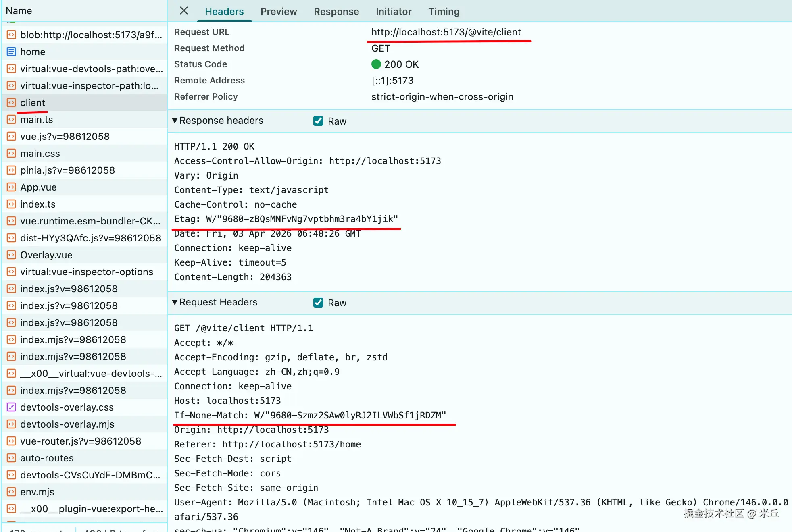Click the green 200 OK status indicator
The width and height of the screenshot is (792, 532).
(x=376, y=64)
